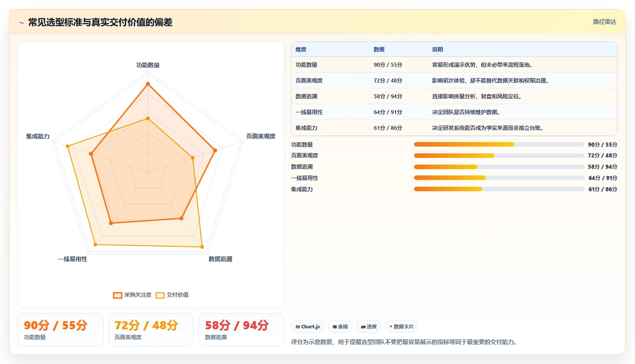Click table value 58分 / 94分
The height and width of the screenshot is (364, 635).
[388, 97]
